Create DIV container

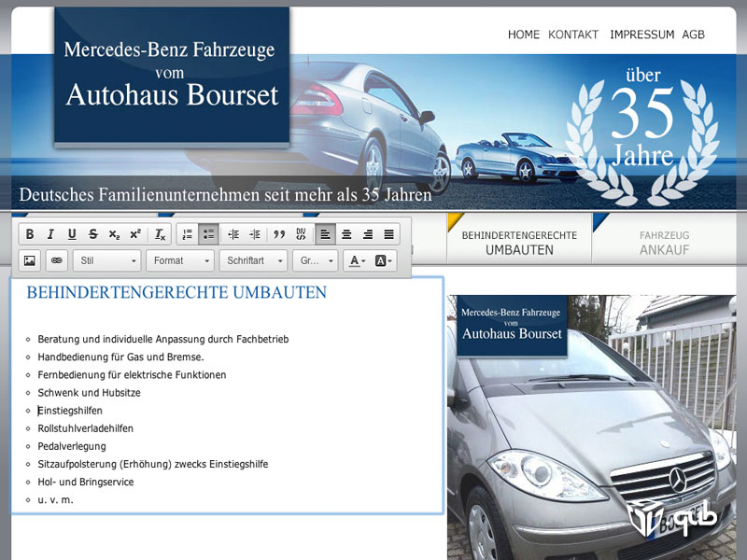tap(301, 234)
